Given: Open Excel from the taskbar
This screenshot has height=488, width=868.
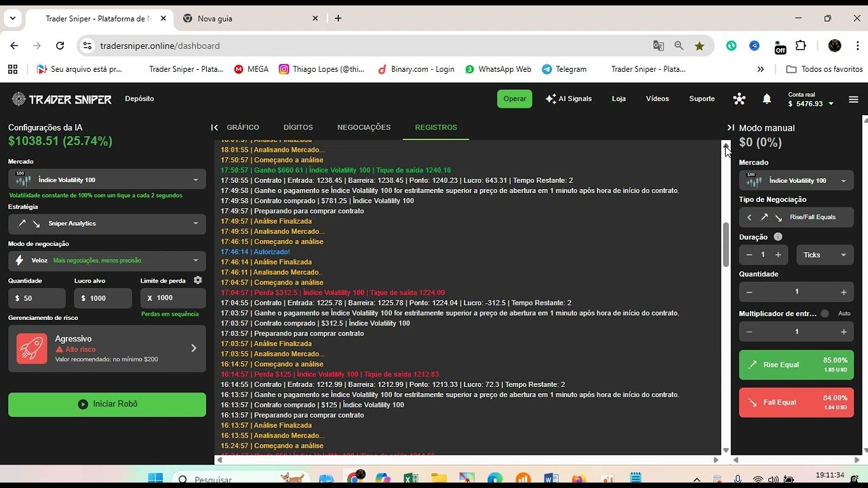Looking at the screenshot, I should click(410, 479).
